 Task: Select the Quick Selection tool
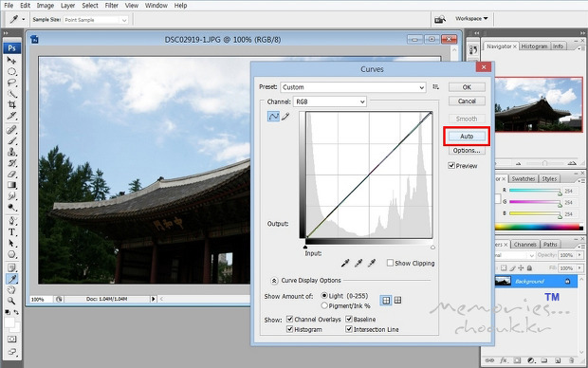[x=11, y=93]
